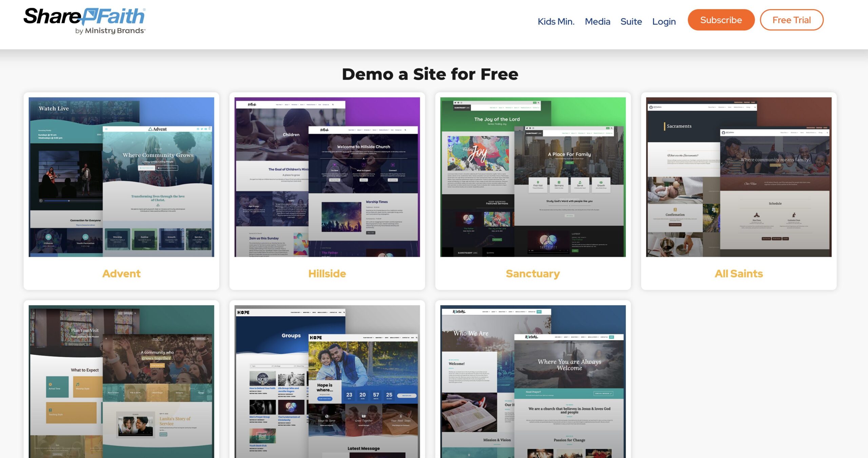This screenshot has width=868, height=458.
Task: Open the Hillside theme preview thumbnail
Action: 327,177
